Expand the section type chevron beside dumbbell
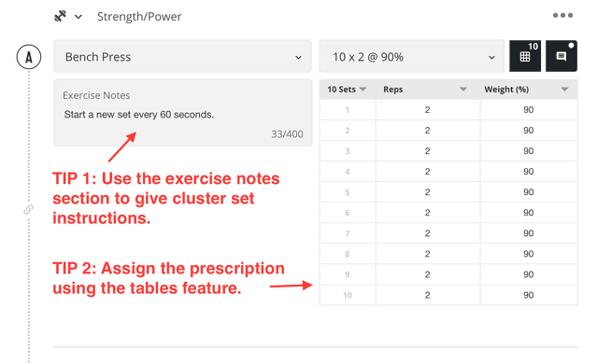The image size is (597, 364). click(78, 17)
